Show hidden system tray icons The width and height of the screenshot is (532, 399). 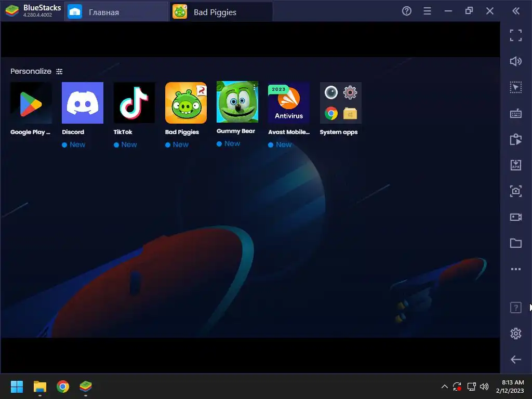[x=445, y=387]
